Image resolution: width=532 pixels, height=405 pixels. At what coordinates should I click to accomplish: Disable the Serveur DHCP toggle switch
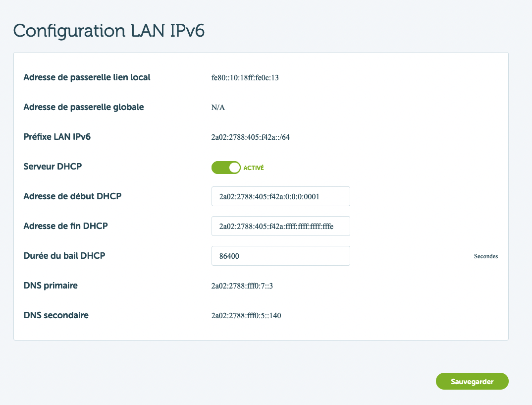(226, 168)
